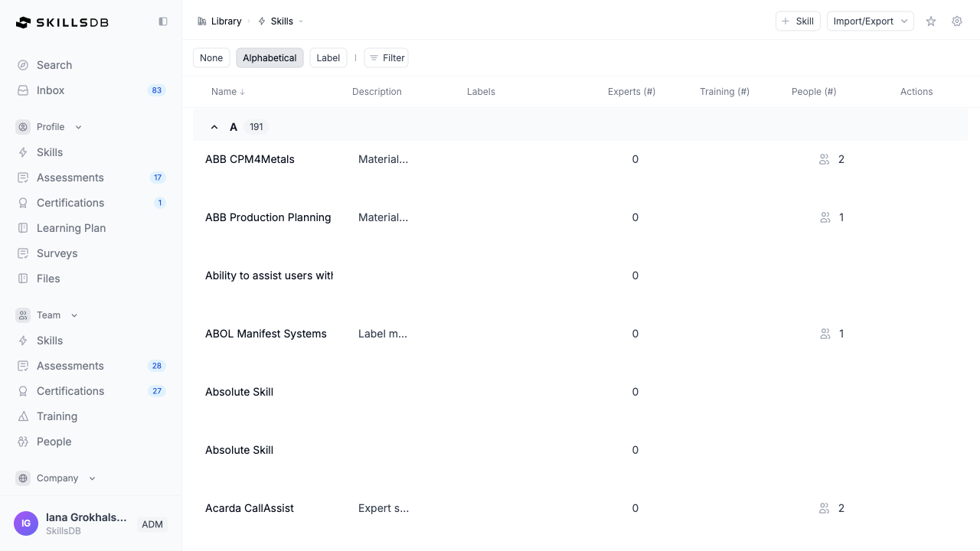Open settings gear icon in header

tap(957, 21)
